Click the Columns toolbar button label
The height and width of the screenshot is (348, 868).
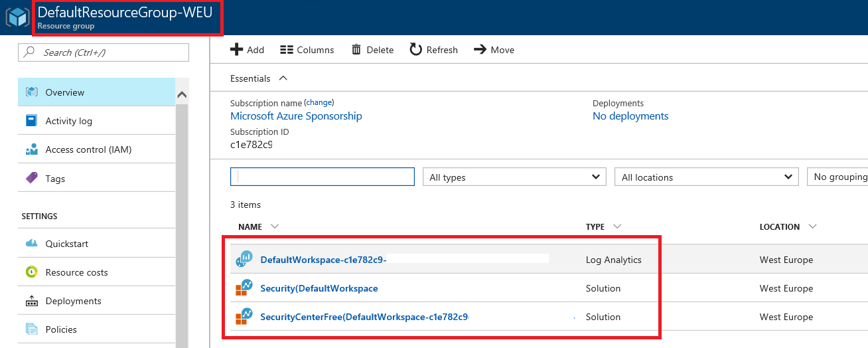pyautogui.click(x=315, y=50)
